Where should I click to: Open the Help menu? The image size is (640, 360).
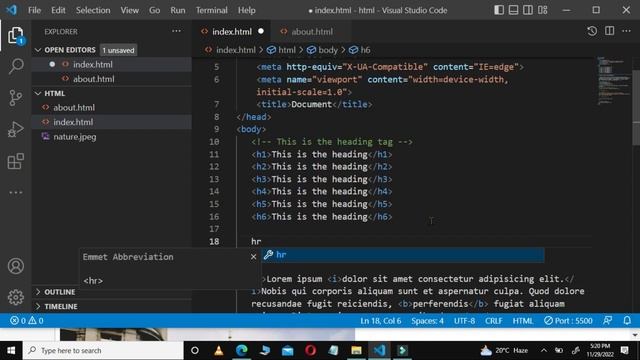coord(247,10)
